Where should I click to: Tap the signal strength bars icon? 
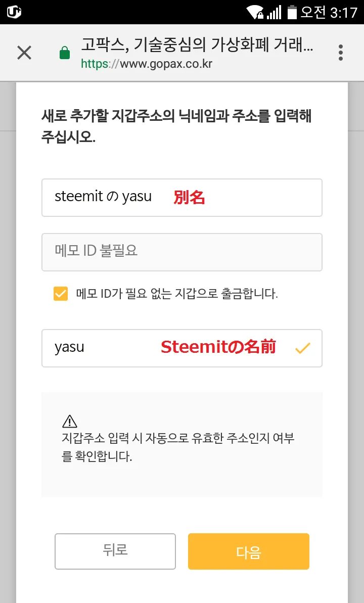click(274, 12)
